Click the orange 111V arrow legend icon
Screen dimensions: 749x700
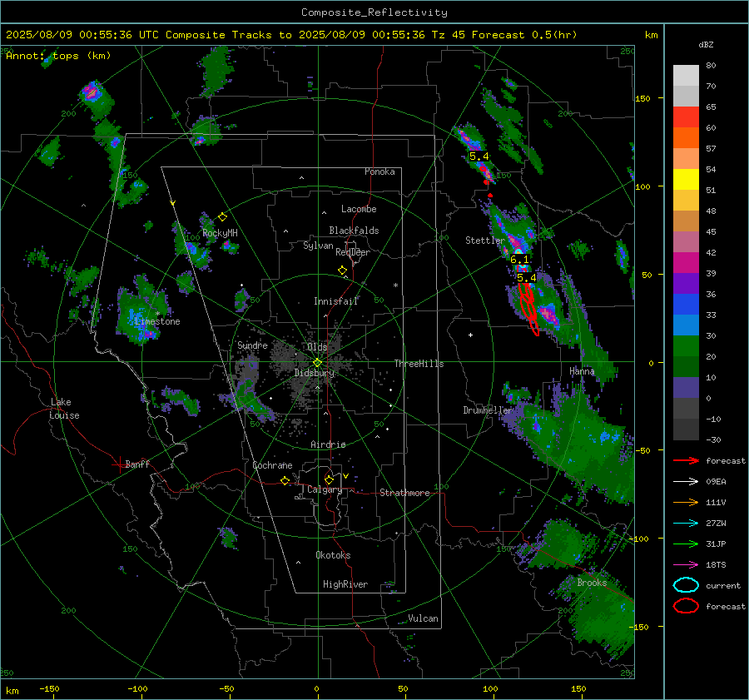686,502
